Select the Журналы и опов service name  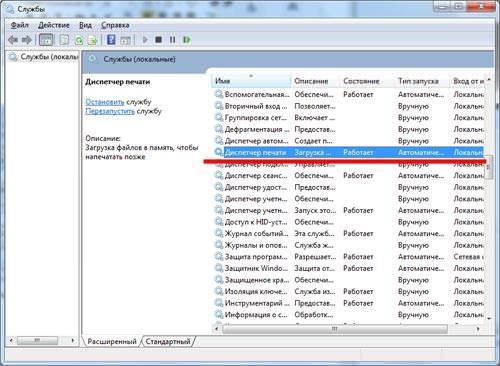(x=256, y=245)
